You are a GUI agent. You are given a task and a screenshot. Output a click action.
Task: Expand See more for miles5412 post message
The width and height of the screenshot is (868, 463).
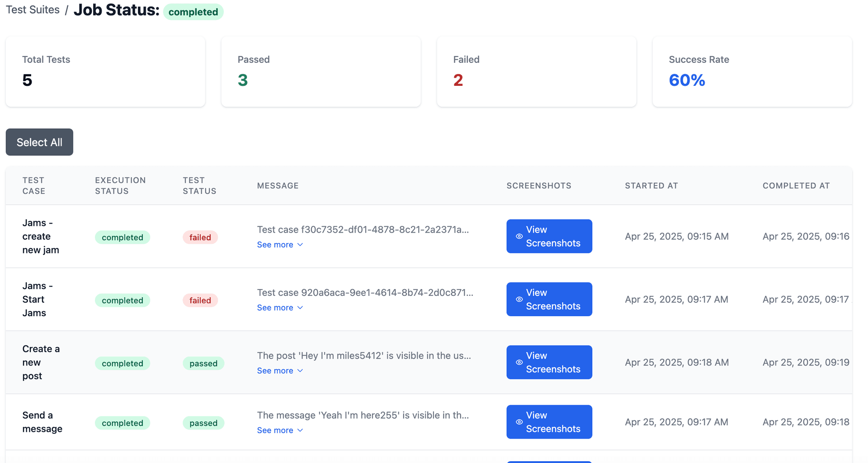tap(280, 370)
